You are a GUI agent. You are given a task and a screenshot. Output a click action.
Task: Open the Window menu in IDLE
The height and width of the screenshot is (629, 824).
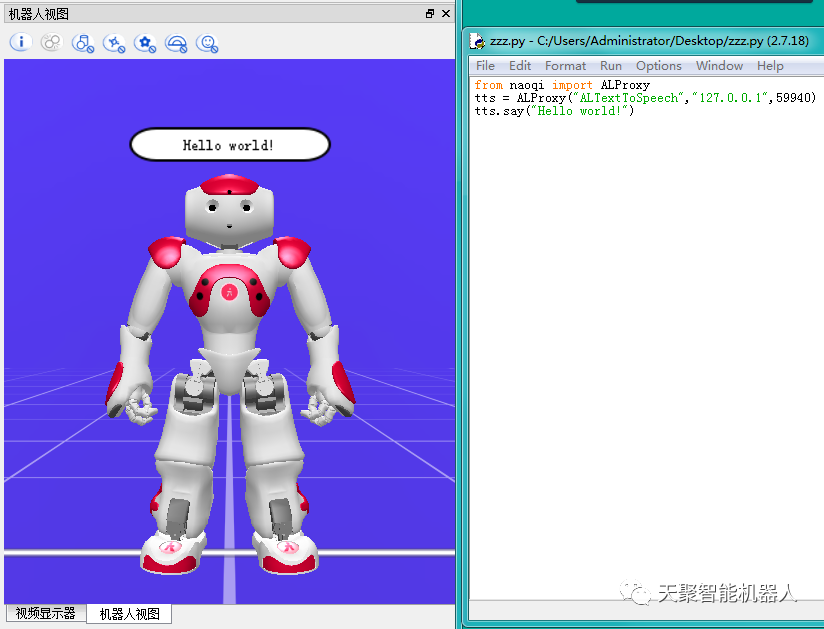[719, 66]
